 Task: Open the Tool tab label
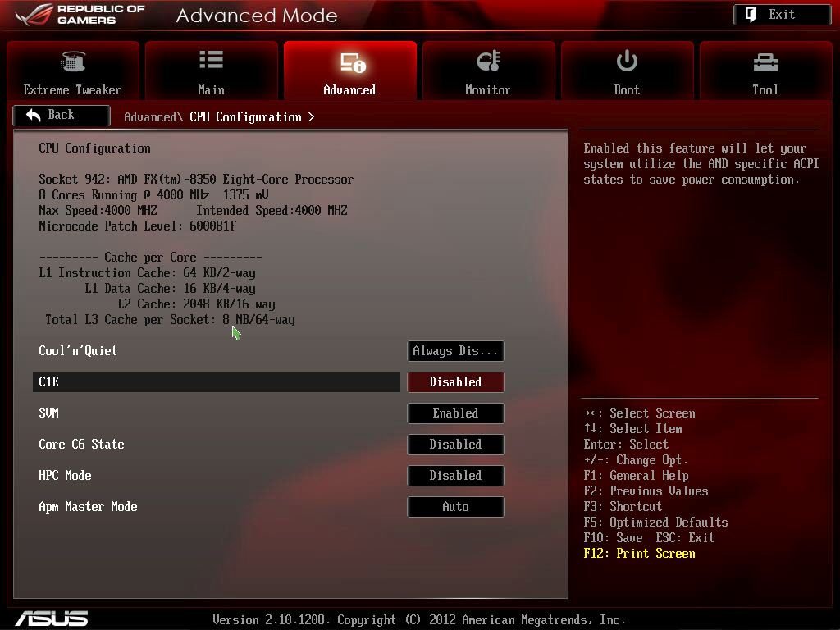click(765, 90)
